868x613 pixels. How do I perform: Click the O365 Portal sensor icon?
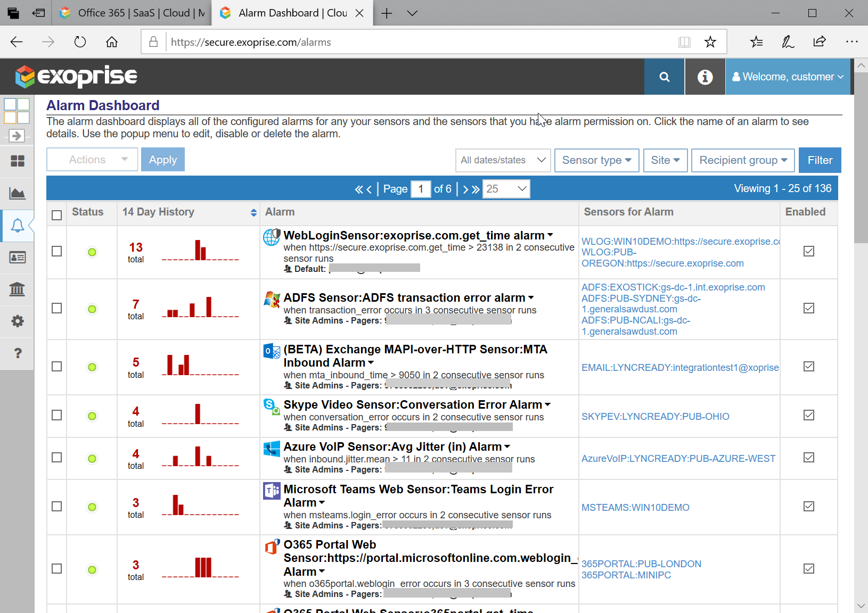(272, 546)
